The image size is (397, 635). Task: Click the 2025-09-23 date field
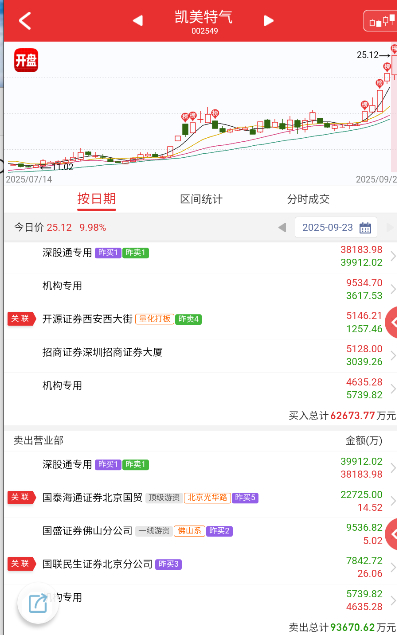click(336, 228)
